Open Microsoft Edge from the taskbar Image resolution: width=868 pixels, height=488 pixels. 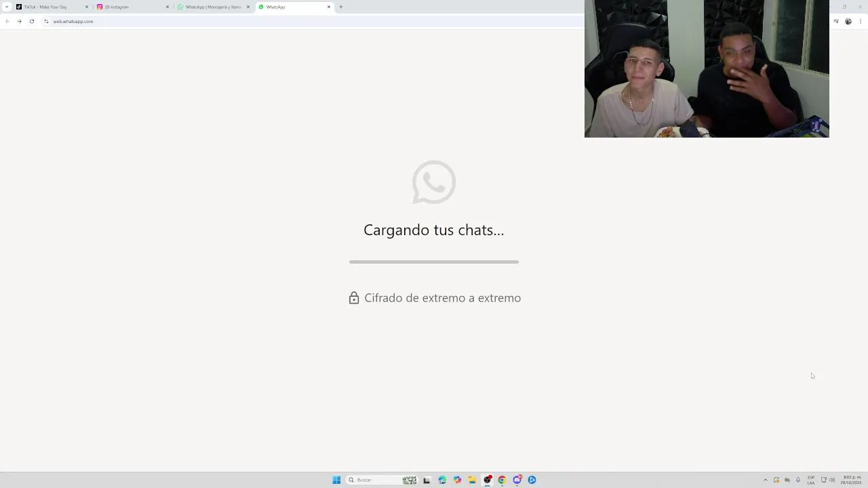[442, 480]
